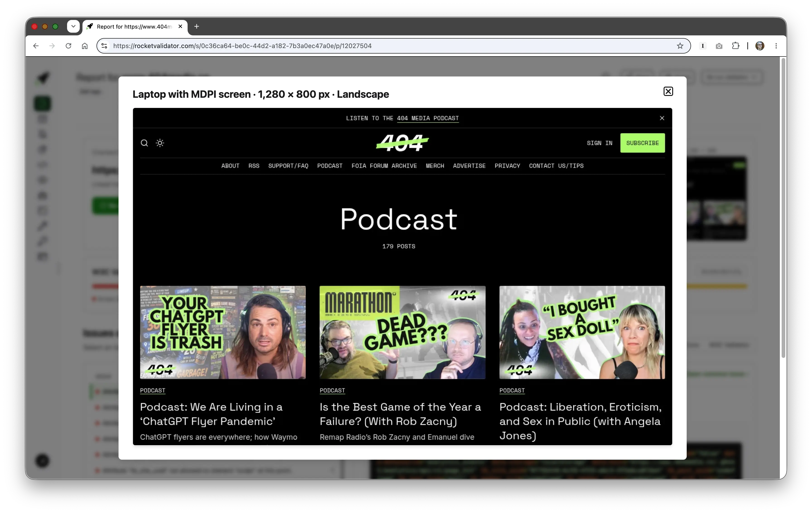
Task: Close the screenshot modal with X box
Action: pyautogui.click(x=668, y=91)
